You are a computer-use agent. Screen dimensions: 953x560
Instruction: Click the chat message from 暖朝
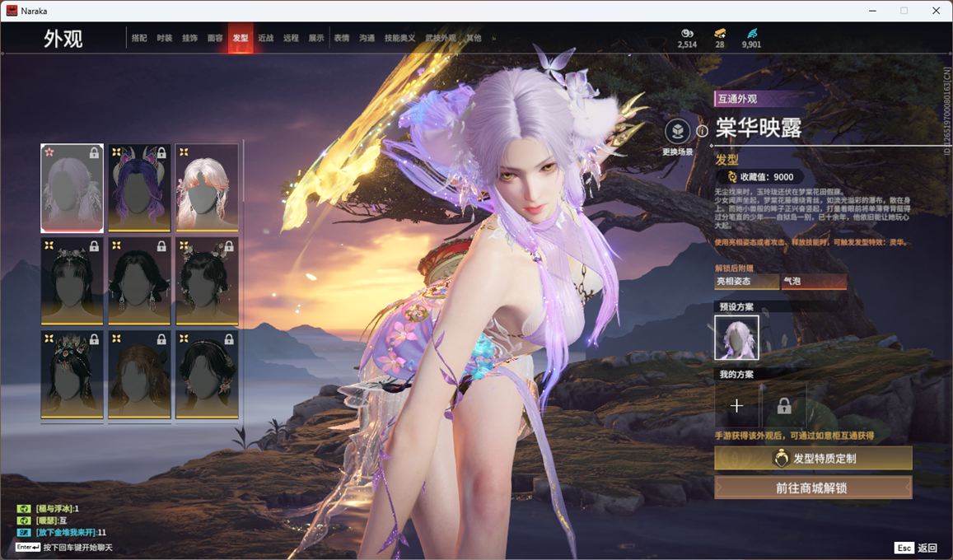[x=42, y=520]
